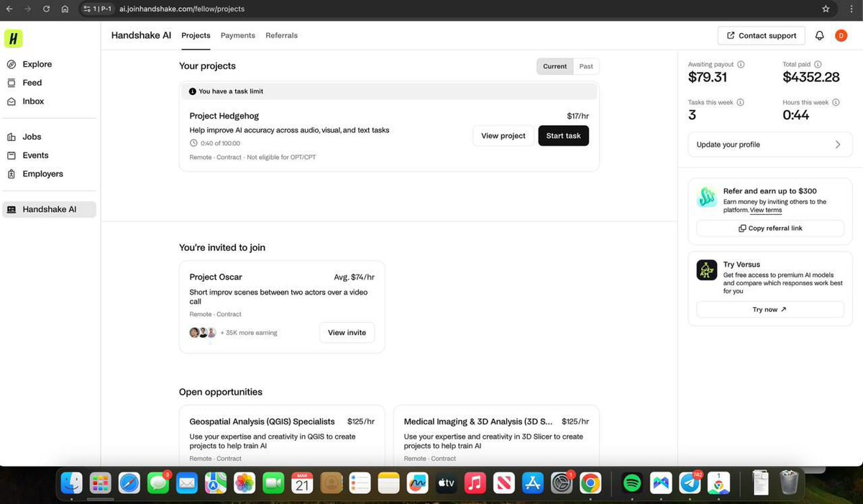View invite for Project Oscar
The width and height of the screenshot is (863, 504).
click(347, 332)
